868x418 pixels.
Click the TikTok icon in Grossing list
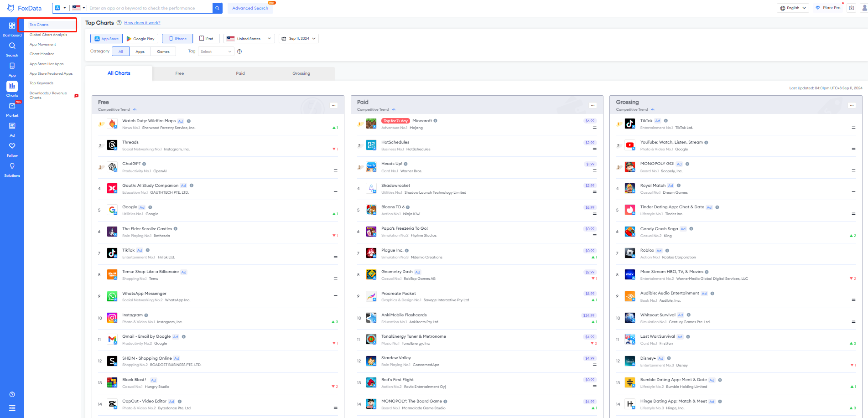tap(630, 124)
